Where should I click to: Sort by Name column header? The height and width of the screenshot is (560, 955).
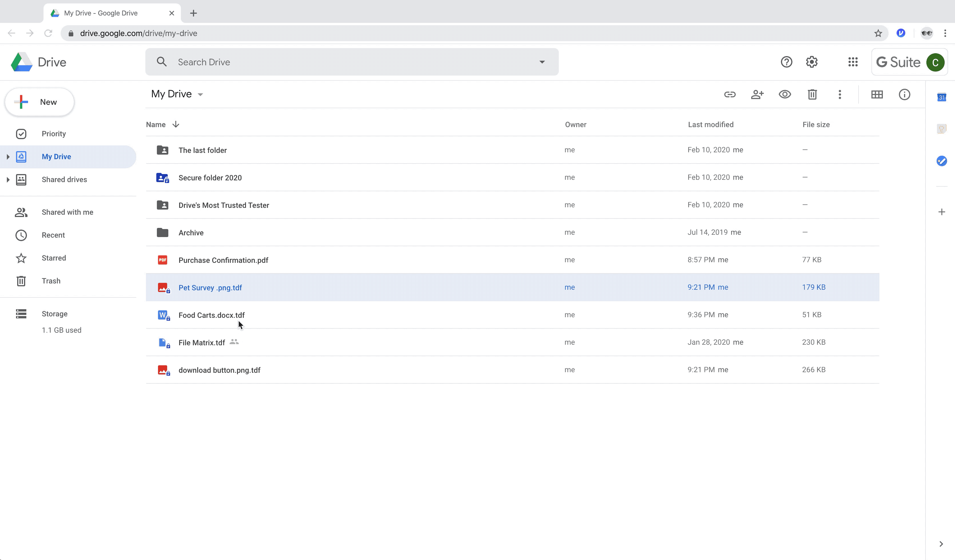coord(156,125)
